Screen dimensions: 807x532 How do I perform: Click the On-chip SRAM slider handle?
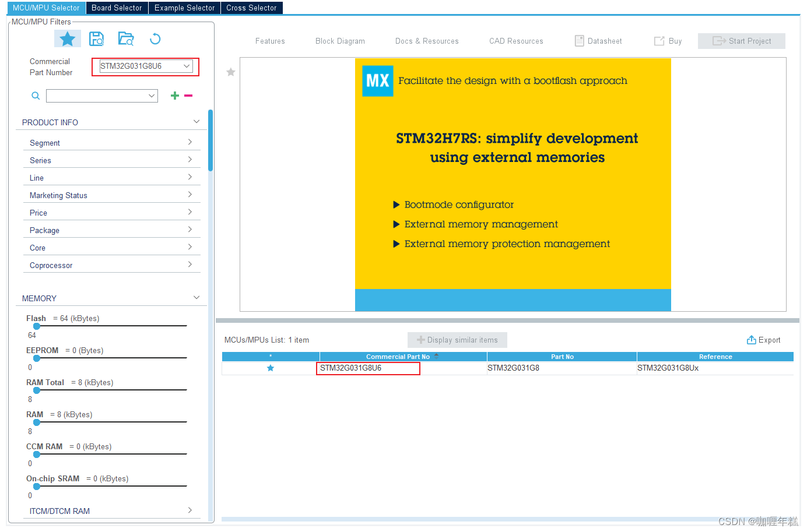tap(37, 487)
